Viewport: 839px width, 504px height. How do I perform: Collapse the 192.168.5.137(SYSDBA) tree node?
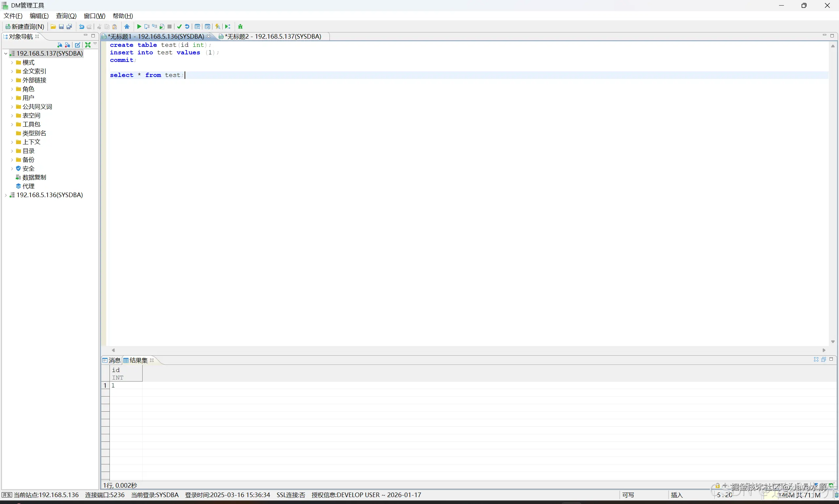click(x=6, y=53)
